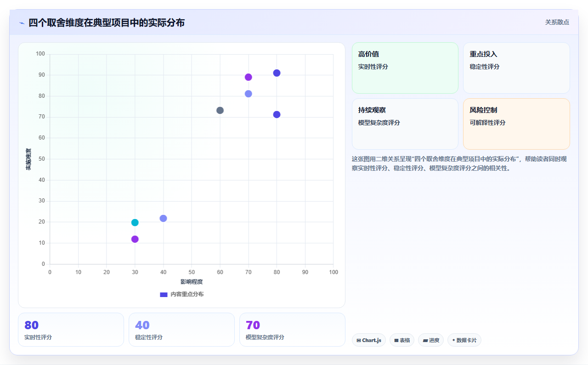
Task: Click the 进度 tag chip
Action: 431,340
